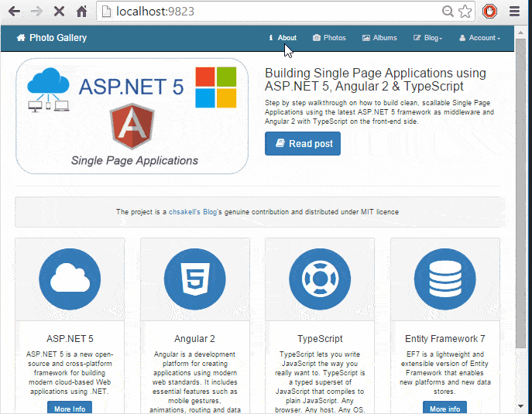Open the Albums navigation item
Image resolution: width=532 pixels, height=414 pixels.
pyautogui.click(x=379, y=38)
